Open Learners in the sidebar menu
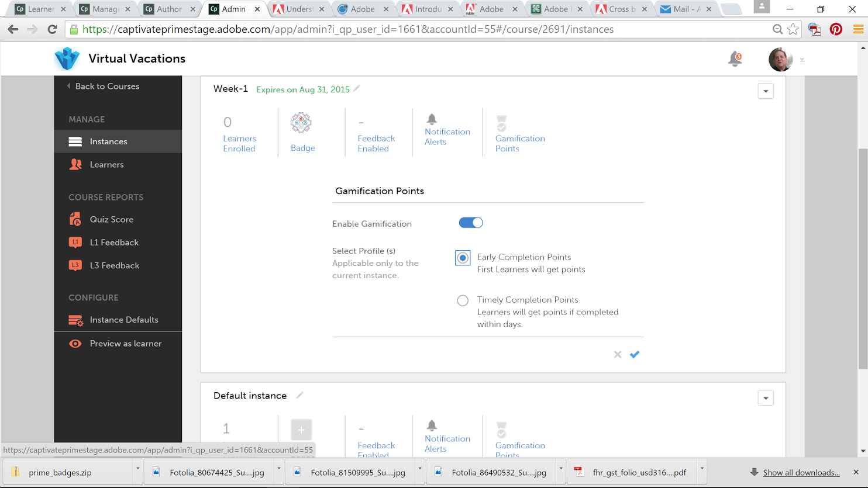Image resolution: width=868 pixels, height=488 pixels. coord(106,165)
